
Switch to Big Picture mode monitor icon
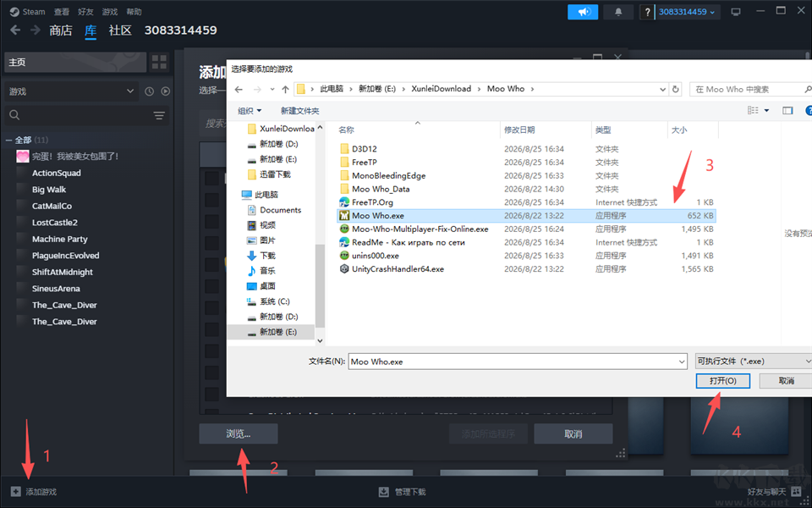coord(736,12)
